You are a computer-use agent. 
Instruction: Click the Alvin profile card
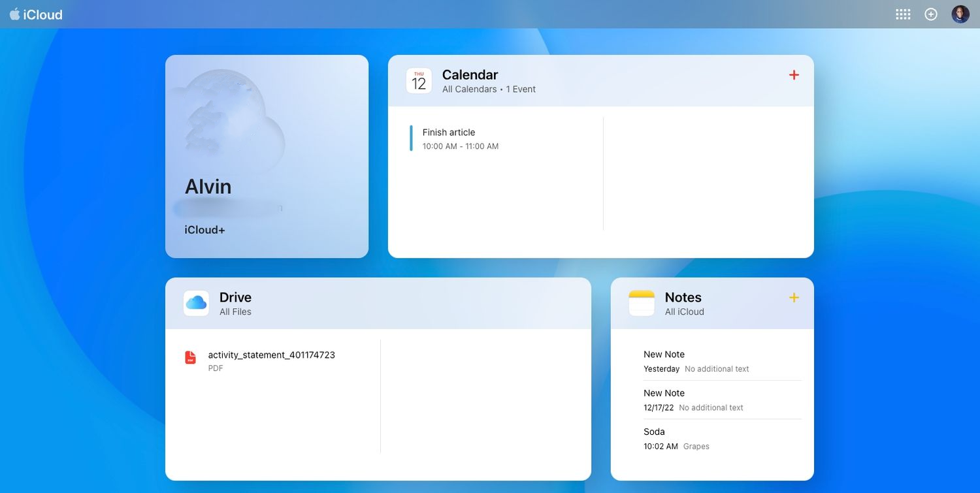pyautogui.click(x=267, y=155)
